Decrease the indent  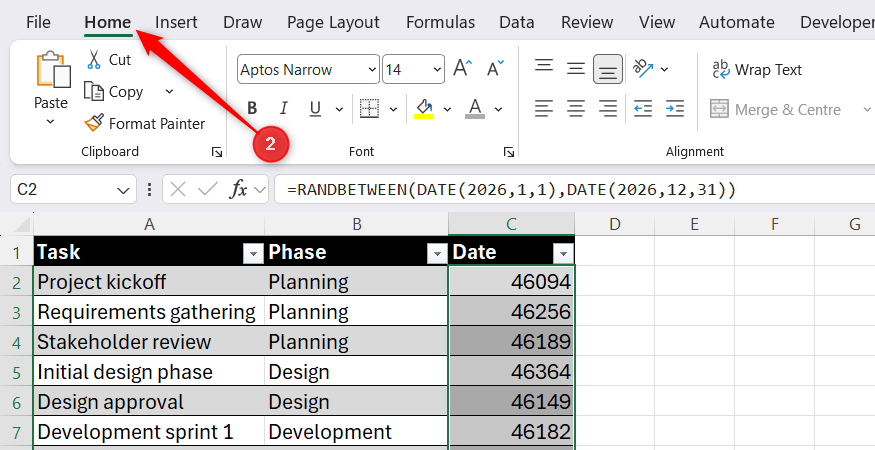(x=643, y=108)
